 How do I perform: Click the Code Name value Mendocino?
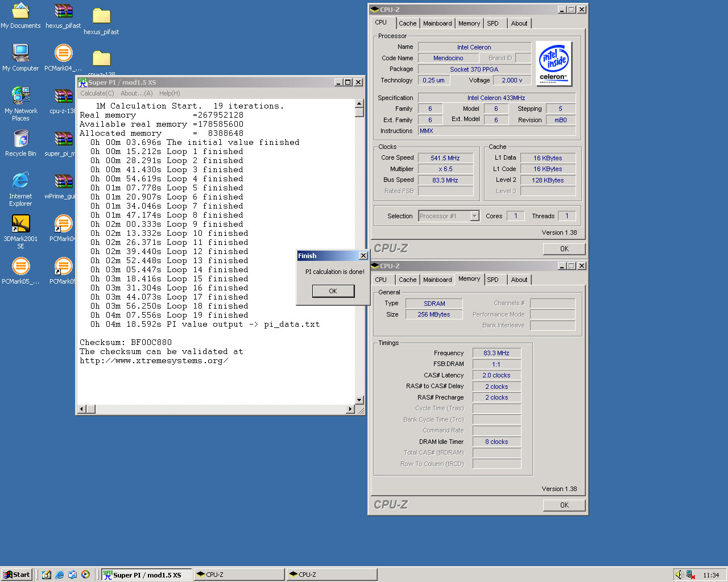click(x=448, y=58)
